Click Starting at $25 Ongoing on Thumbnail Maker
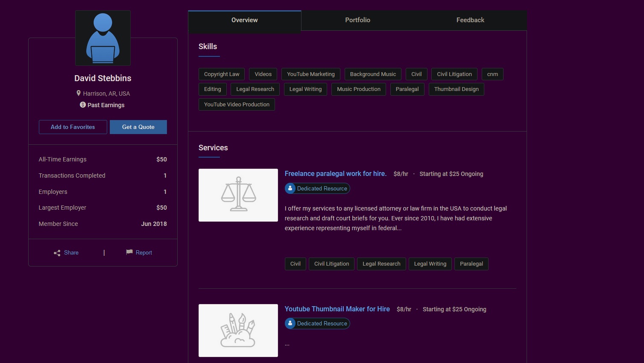This screenshot has width=644, height=363. pyautogui.click(x=454, y=309)
